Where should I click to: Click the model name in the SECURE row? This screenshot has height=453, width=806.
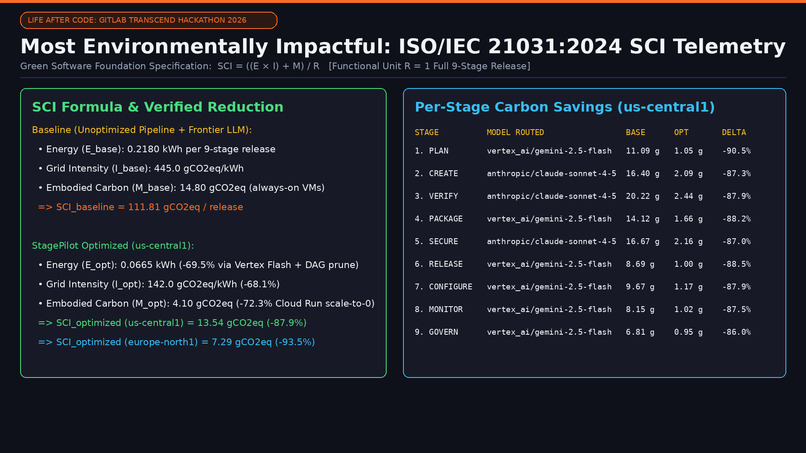(552, 242)
